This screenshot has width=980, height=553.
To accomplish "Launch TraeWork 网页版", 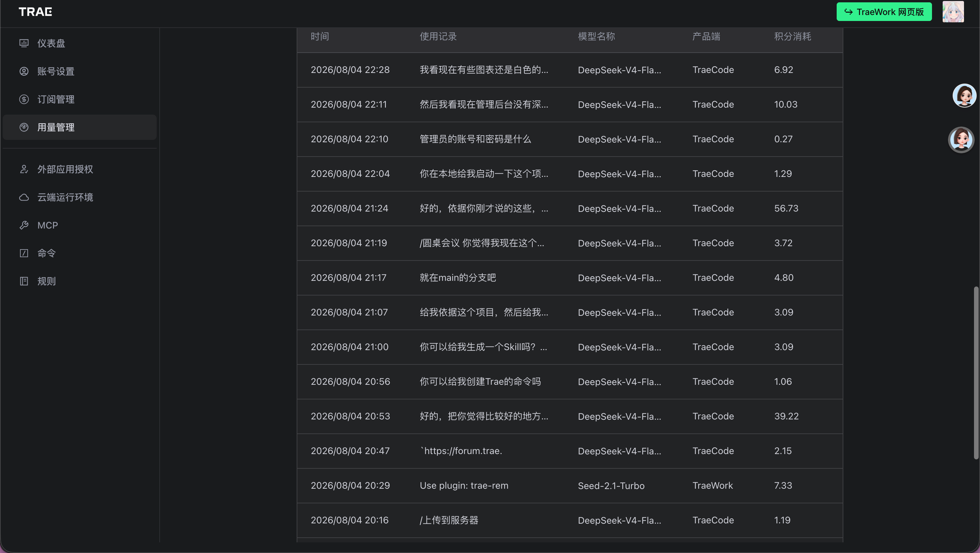I will (884, 12).
